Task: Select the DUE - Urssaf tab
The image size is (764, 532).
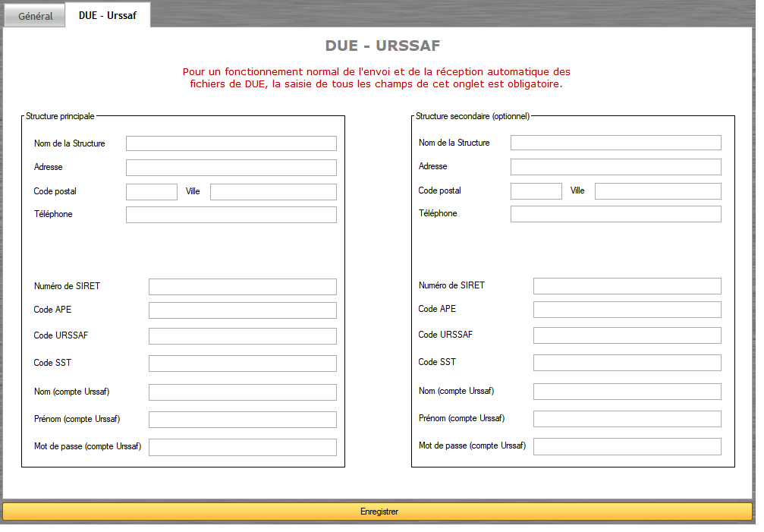Action: point(108,15)
